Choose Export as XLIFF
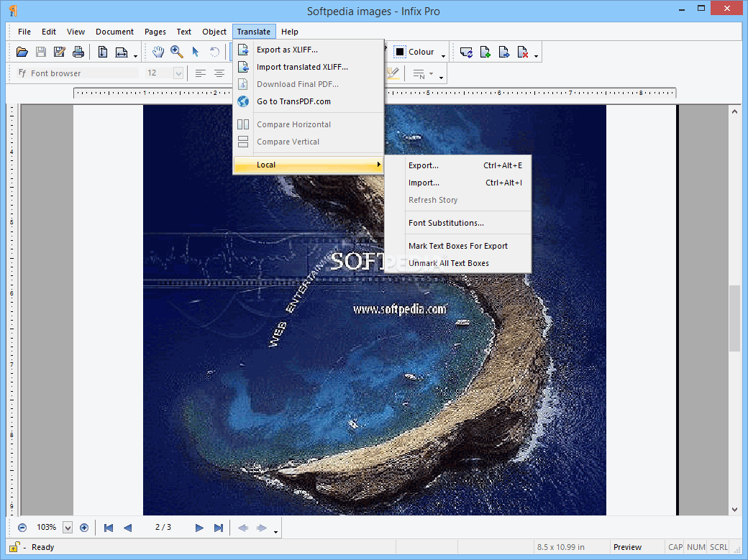The width and height of the screenshot is (748, 560). click(308, 50)
